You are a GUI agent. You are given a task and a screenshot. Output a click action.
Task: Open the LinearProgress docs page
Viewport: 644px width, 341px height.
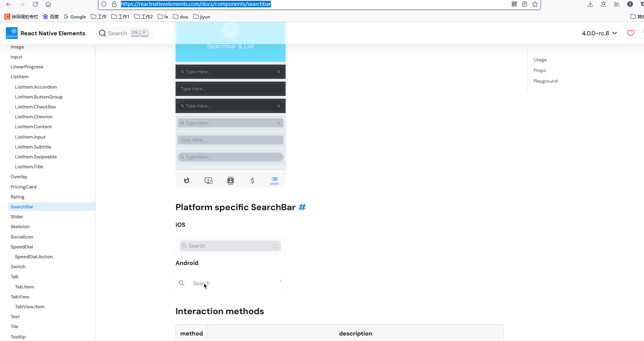tap(27, 67)
